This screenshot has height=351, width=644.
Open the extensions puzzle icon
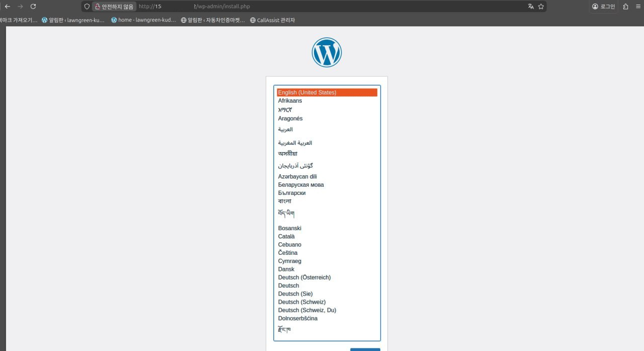(x=625, y=7)
